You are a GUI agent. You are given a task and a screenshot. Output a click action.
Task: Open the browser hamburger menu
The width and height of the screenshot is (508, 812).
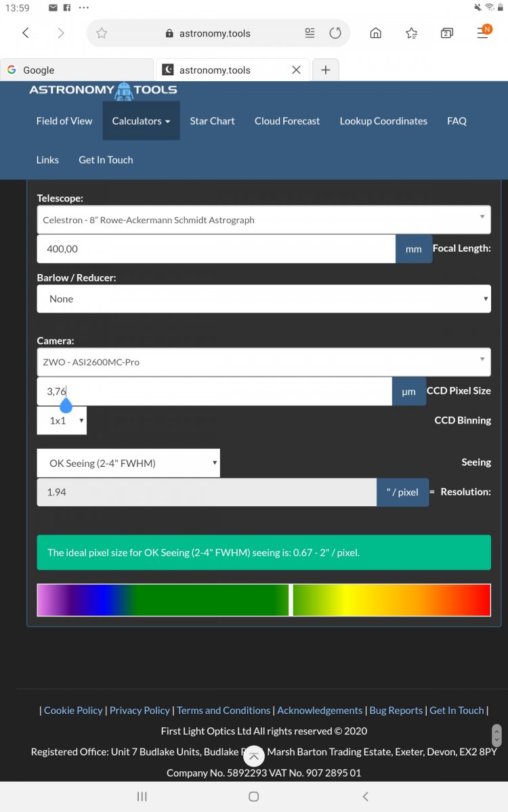[483, 32]
